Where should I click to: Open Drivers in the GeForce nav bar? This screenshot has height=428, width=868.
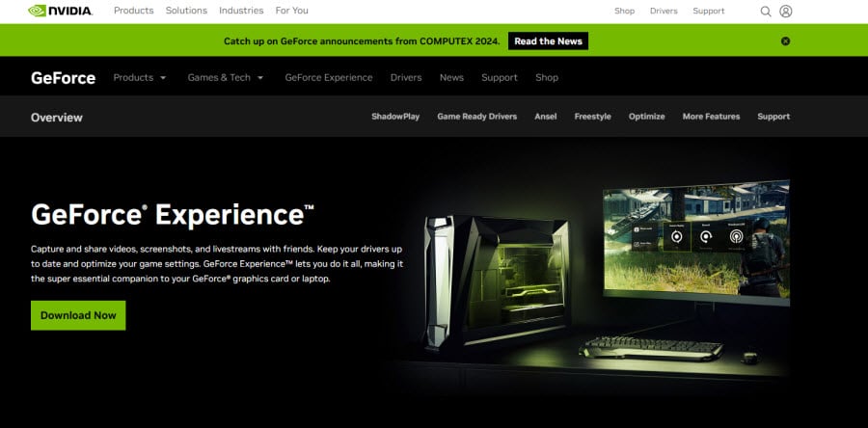coord(406,78)
